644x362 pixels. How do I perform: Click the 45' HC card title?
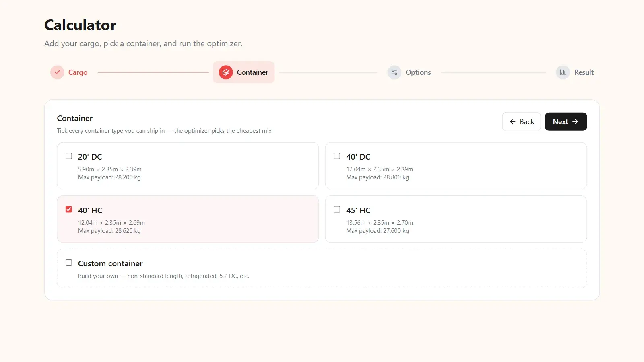(358, 210)
